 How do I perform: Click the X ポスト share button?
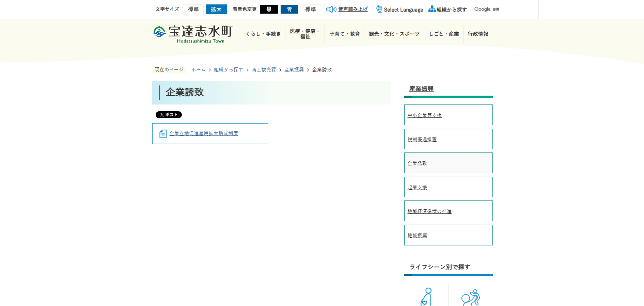click(x=169, y=115)
